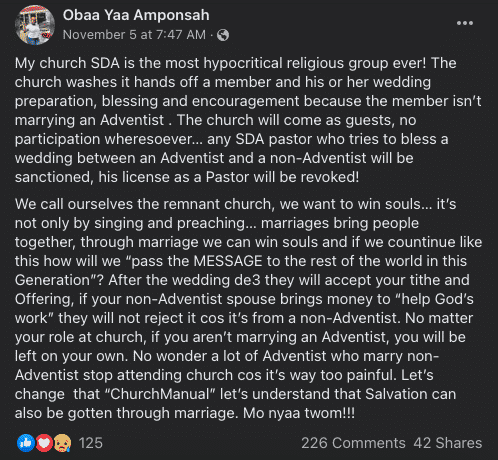Screen dimensions: 498x460
Task: Click the quoted 'ChurchManual' text
Action: (x=160, y=394)
